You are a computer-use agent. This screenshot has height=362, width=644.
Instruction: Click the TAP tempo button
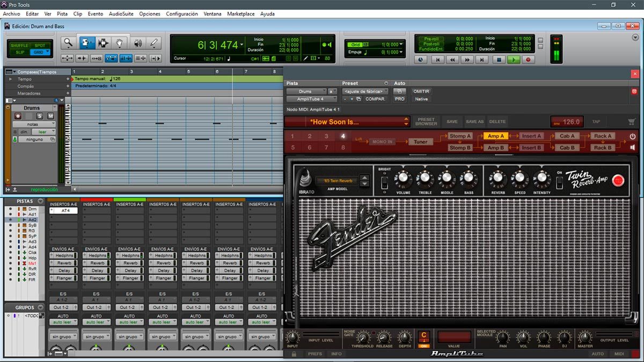pos(596,122)
